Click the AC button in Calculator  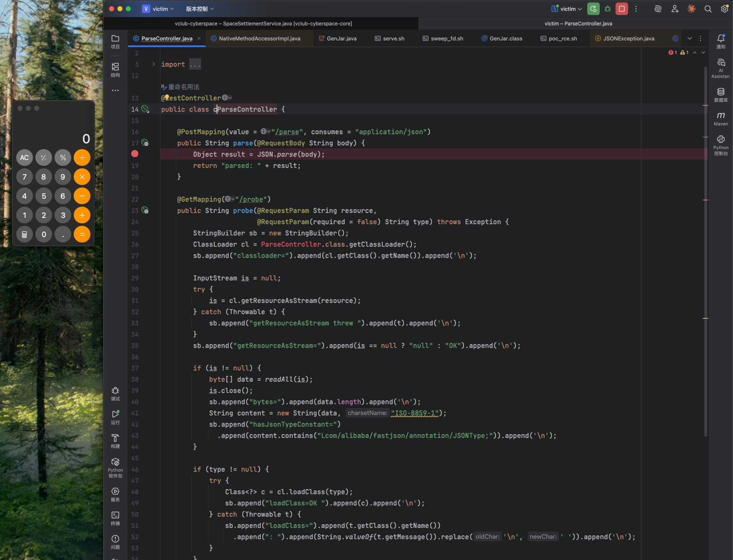(25, 157)
